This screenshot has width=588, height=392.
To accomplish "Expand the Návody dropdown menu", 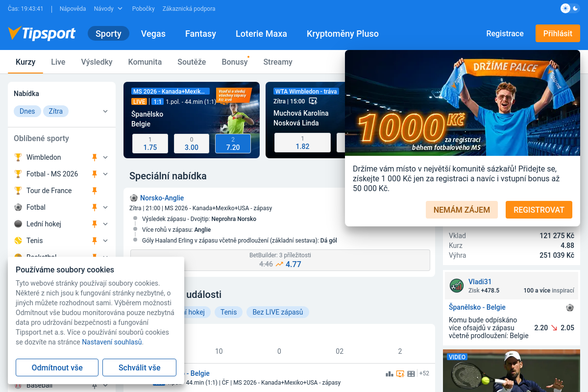I will point(108,8).
